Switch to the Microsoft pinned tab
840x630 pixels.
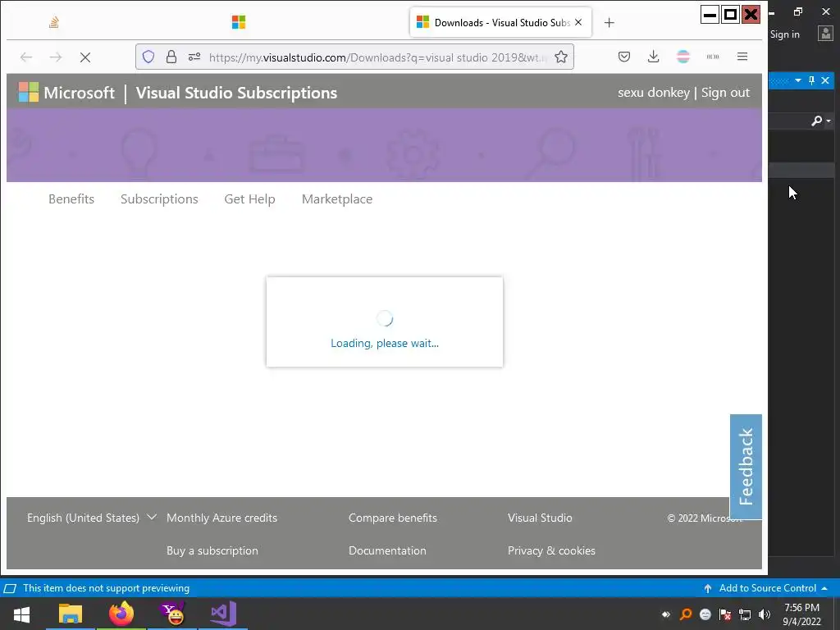239,22
